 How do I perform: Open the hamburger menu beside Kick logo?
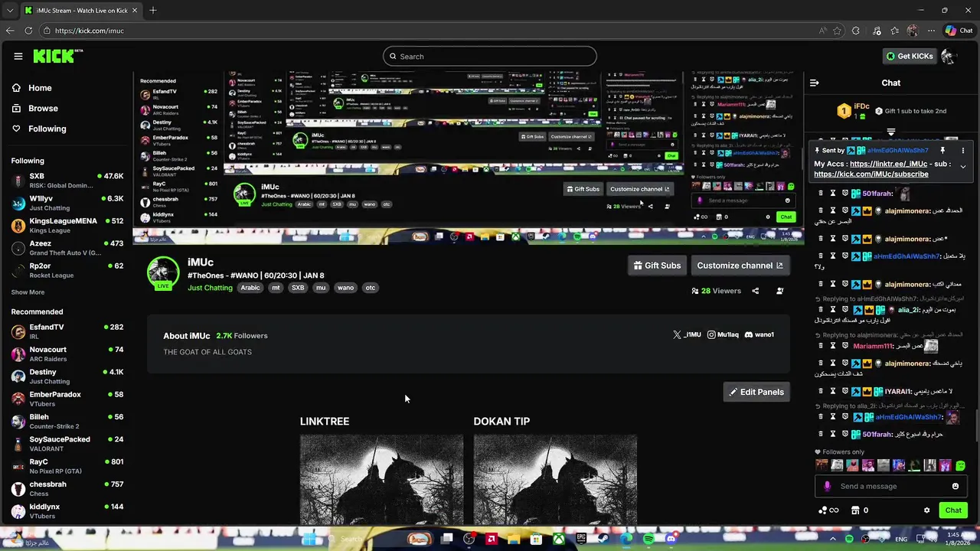18,56
